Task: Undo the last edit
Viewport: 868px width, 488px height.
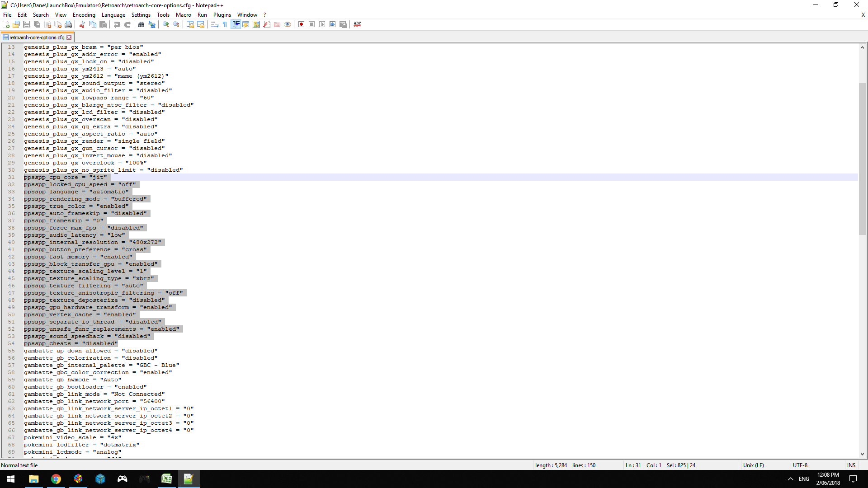Action: click(117, 24)
